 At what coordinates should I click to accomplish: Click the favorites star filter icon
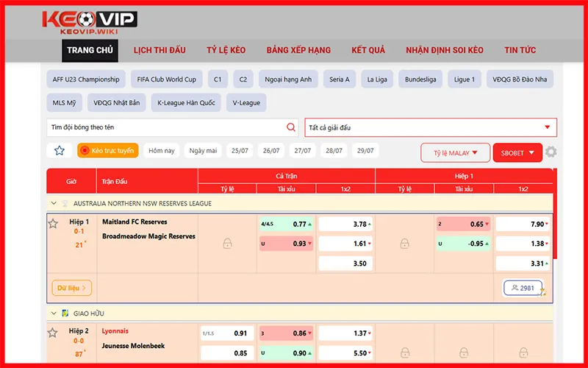tap(60, 151)
